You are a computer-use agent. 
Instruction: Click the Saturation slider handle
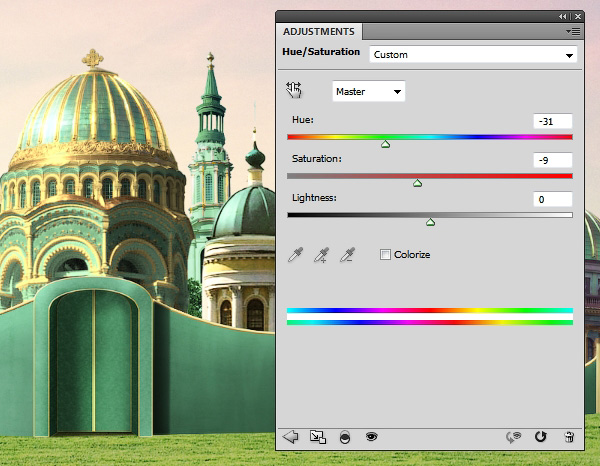point(418,183)
